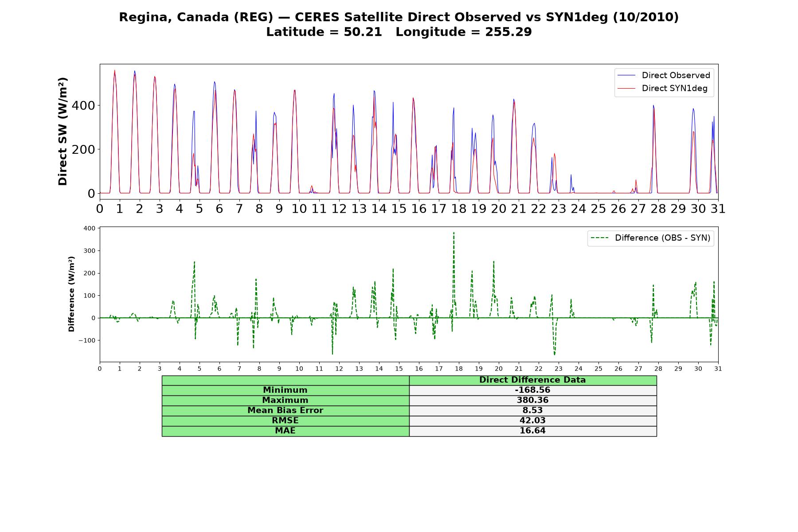
Task: Click the Difference (W/m²) axis label
Action: click(x=71, y=294)
